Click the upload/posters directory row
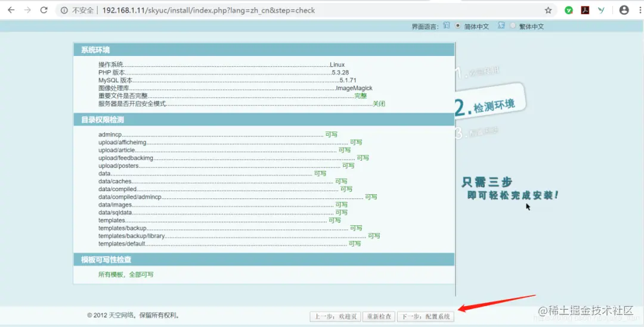The width and height of the screenshot is (644, 327). tap(227, 166)
